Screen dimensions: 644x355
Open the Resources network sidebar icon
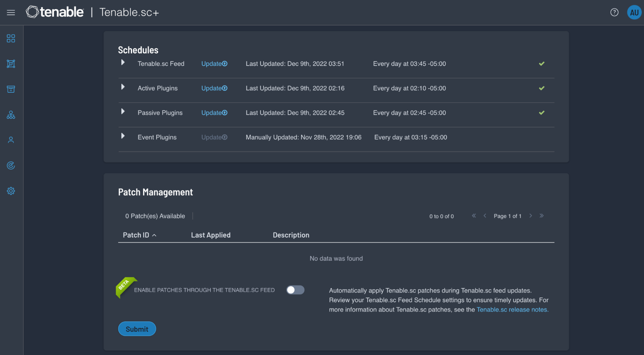[11, 64]
